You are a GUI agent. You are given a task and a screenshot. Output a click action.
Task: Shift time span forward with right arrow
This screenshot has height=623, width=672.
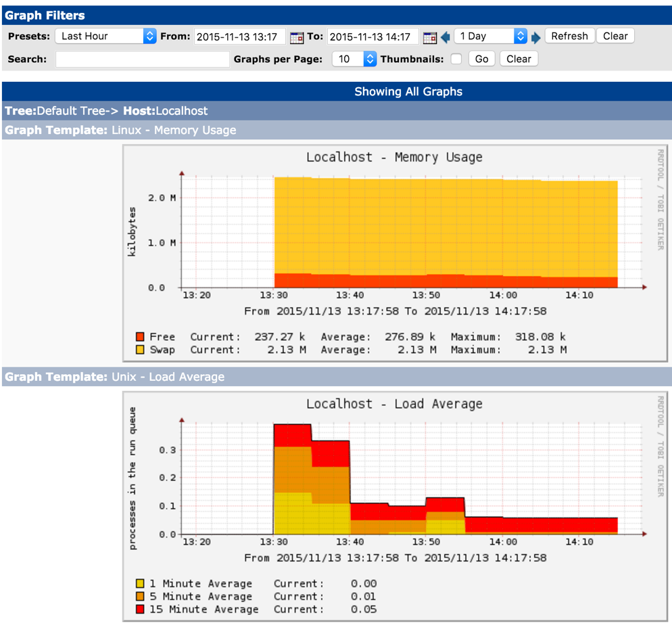536,37
